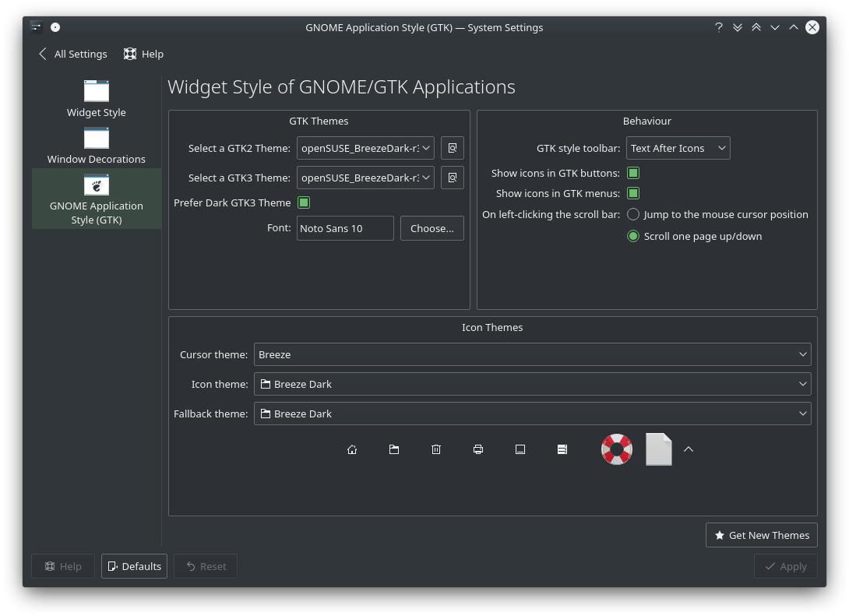Expand the Cursor theme combo box
The height and width of the screenshot is (616, 849).
(532, 354)
